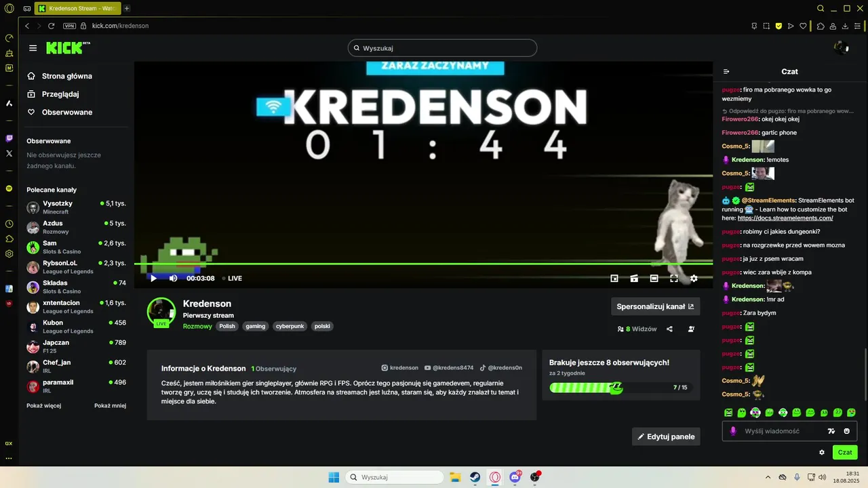Open video player settings gear
The width and height of the screenshot is (868, 488).
[x=694, y=278]
